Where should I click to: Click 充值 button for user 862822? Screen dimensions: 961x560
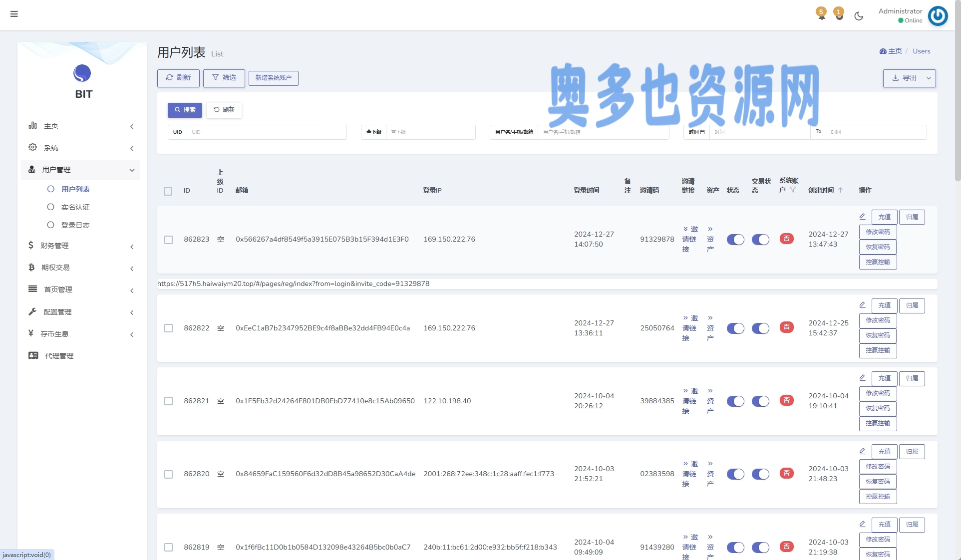pos(884,305)
